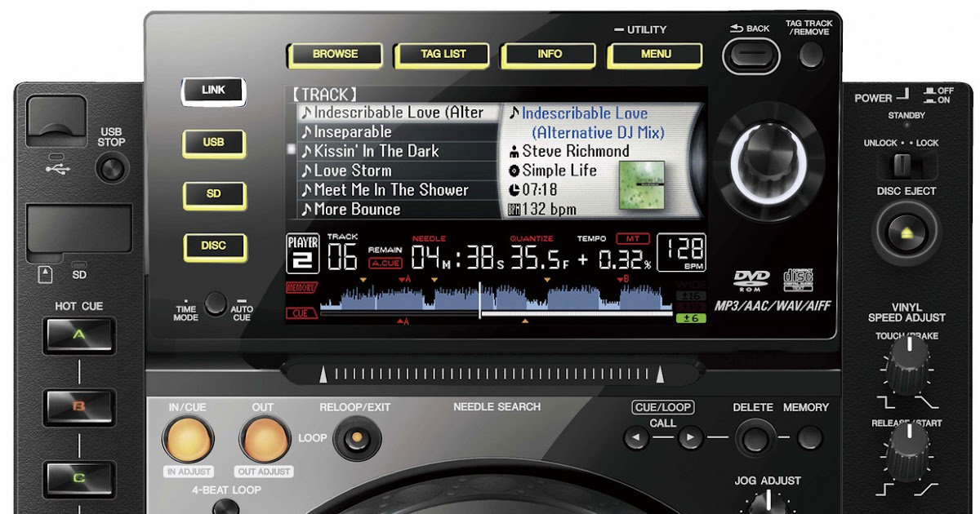Click the DVD ROM logo

[751, 281]
